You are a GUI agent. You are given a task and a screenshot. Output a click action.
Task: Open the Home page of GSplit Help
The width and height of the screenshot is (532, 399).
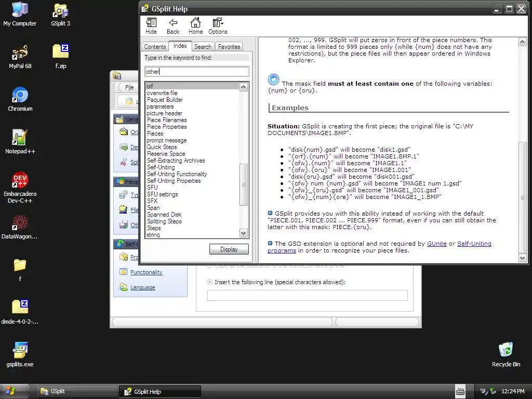195,26
